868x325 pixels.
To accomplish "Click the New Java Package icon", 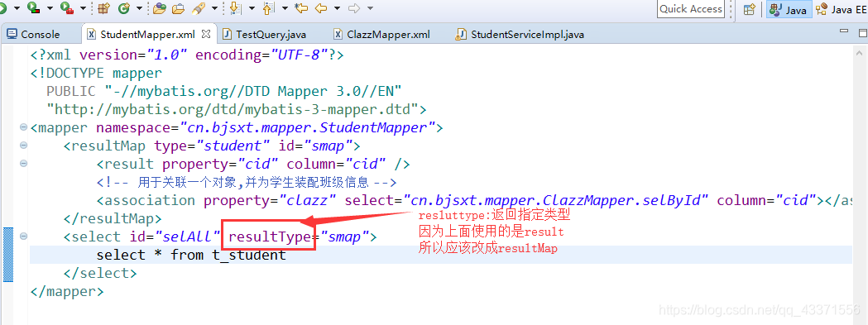I will click(x=103, y=7).
